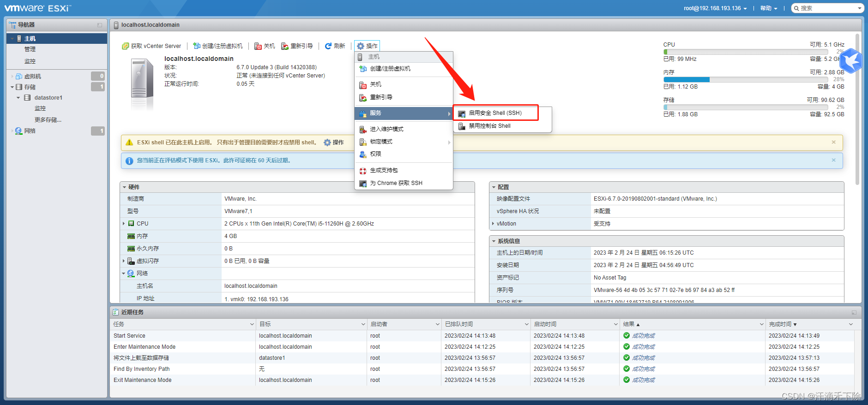868x405 pixels.
Task: Choose 进入维护模式 from the menu
Action: (404, 129)
